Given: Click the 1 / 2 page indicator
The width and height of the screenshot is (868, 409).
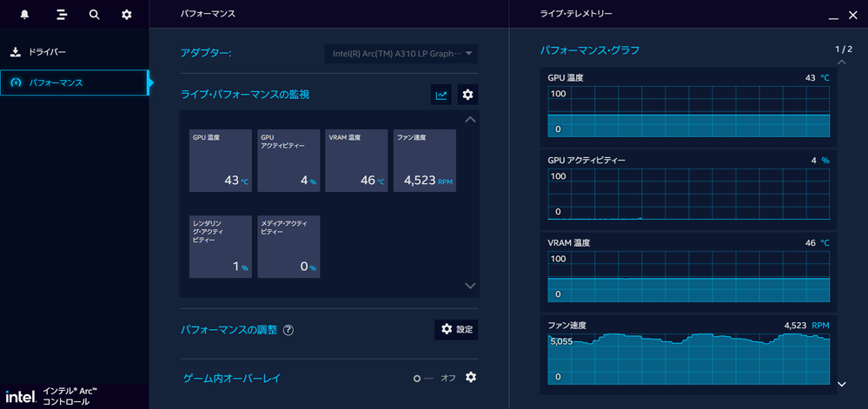Looking at the screenshot, I should click(x=844, y=49).
